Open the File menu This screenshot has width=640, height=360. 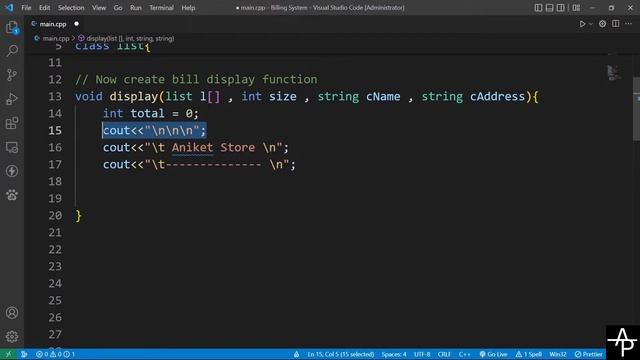[26, 8]
